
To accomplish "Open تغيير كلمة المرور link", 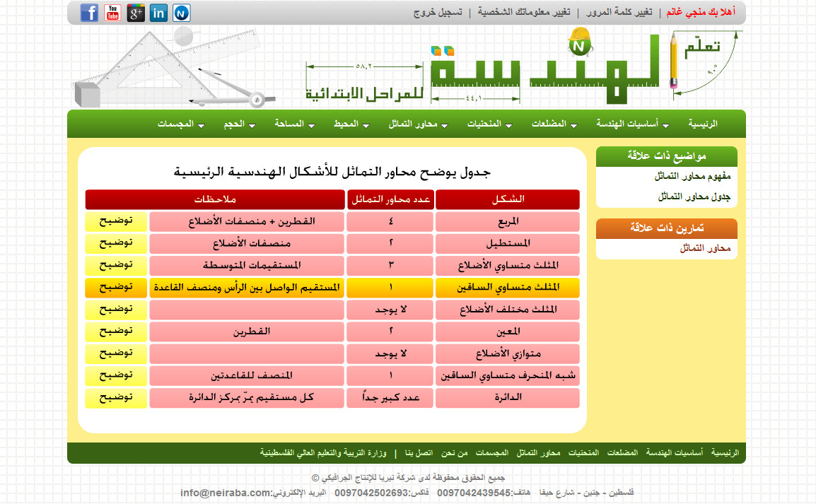I will pos(608,13).
